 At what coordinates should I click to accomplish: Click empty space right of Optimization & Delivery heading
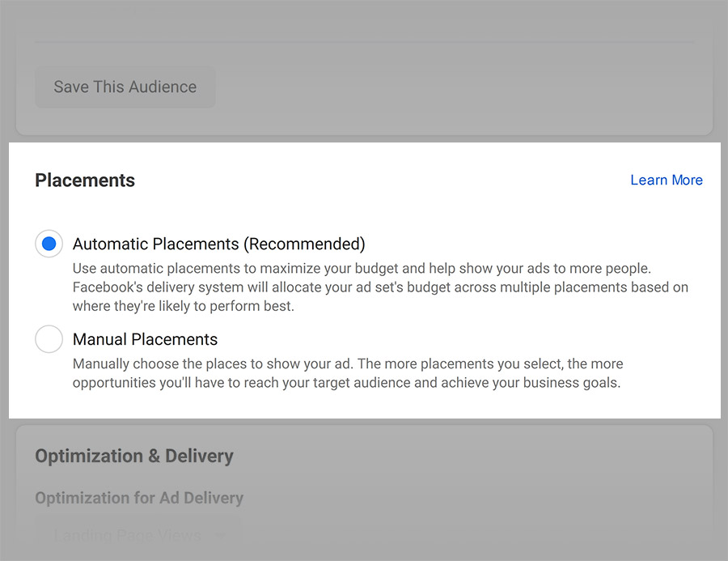pos(485,456)
